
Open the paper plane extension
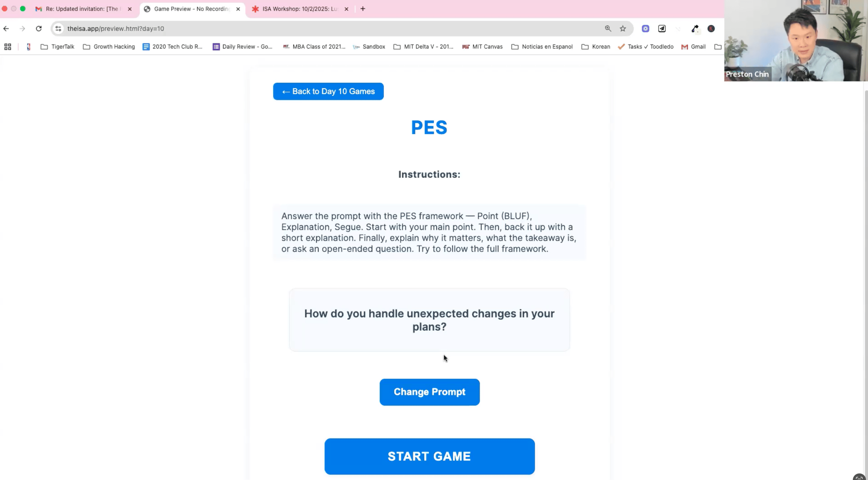(662, 29)
